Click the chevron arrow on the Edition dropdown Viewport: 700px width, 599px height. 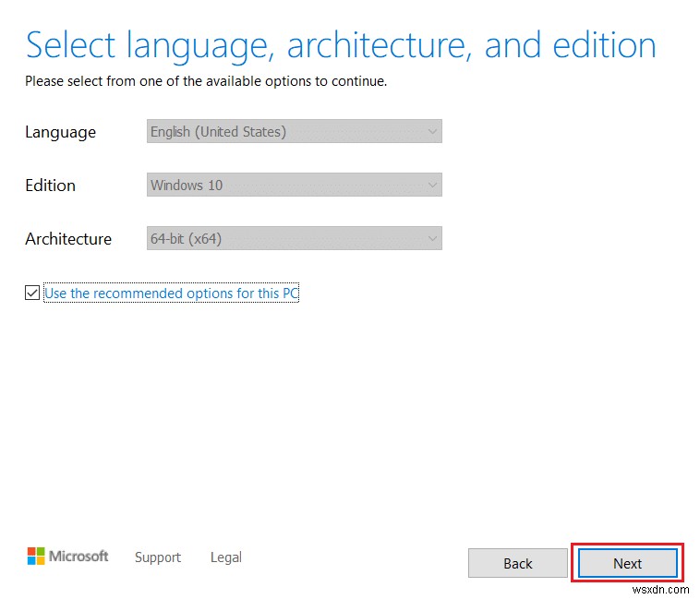[431, 186]
